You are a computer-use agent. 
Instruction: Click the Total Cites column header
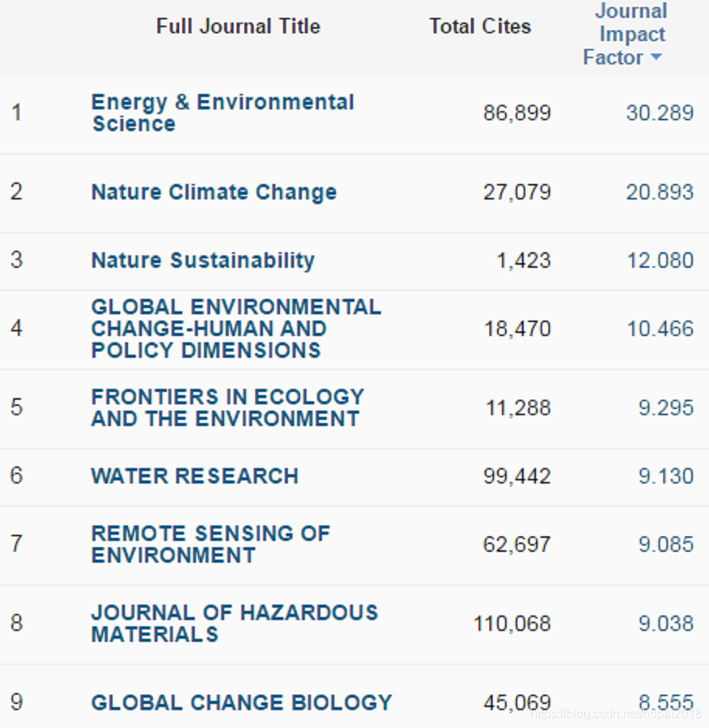tap(480, 26)
